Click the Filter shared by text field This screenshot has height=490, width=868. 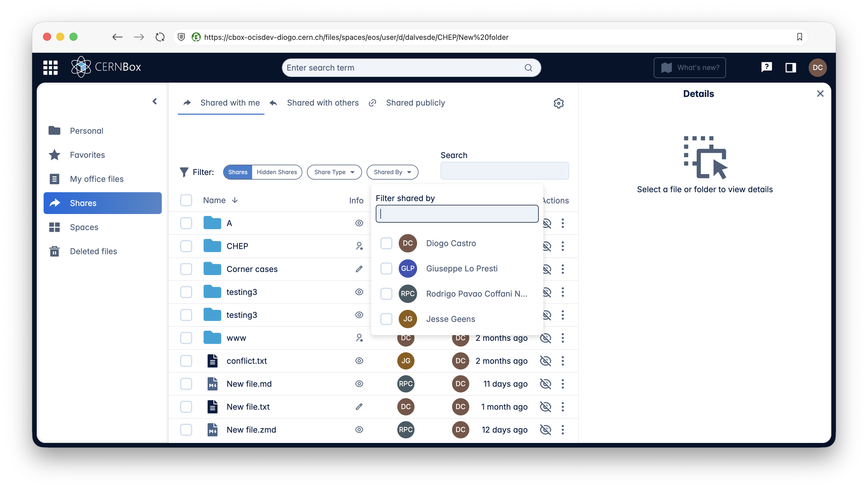tap(457, 214)
